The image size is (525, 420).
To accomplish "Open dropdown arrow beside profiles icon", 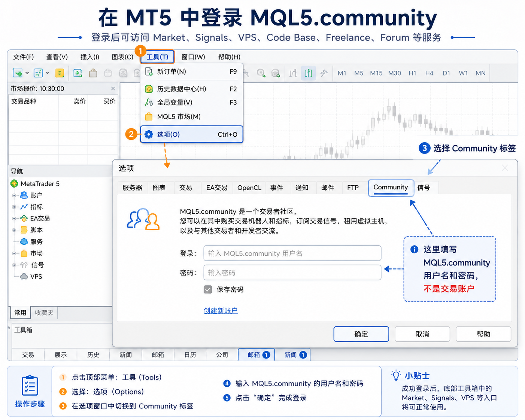I will point(47,73).
